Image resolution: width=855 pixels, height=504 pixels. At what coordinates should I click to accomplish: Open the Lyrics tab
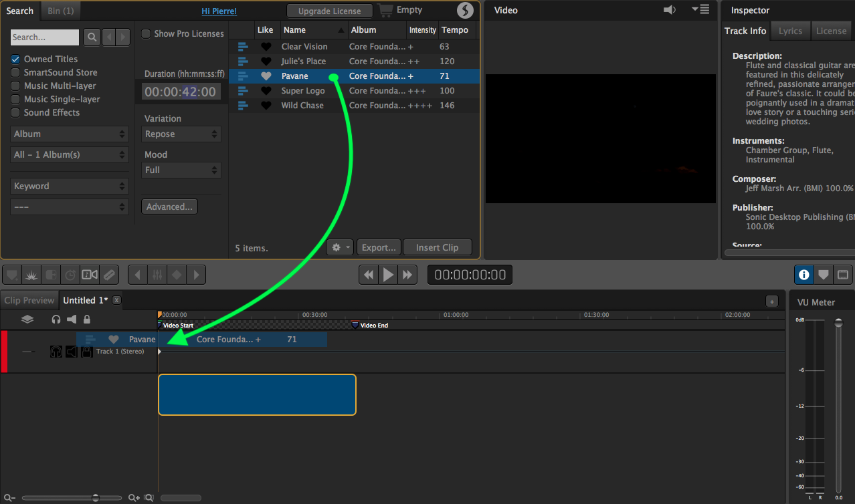tap(790, 31)
